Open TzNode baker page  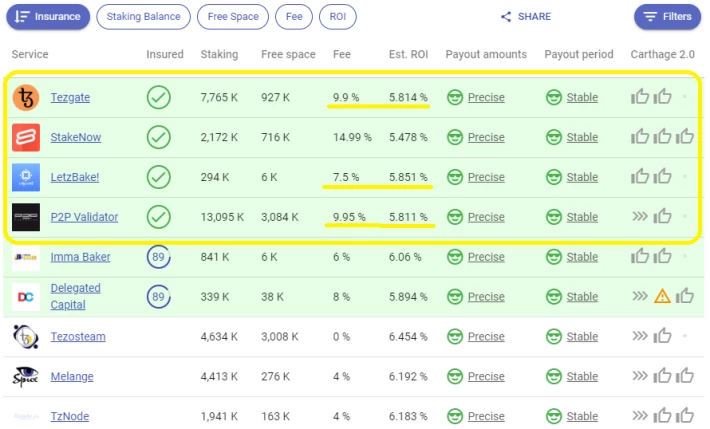[70, 416]
